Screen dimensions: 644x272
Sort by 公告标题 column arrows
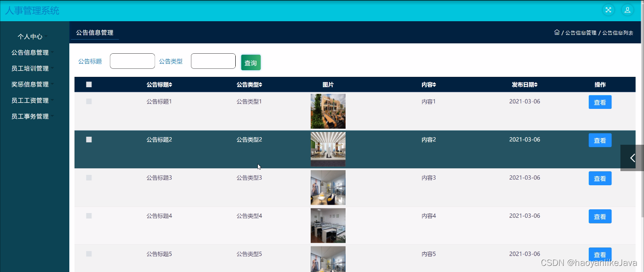(x=171, y=85)
